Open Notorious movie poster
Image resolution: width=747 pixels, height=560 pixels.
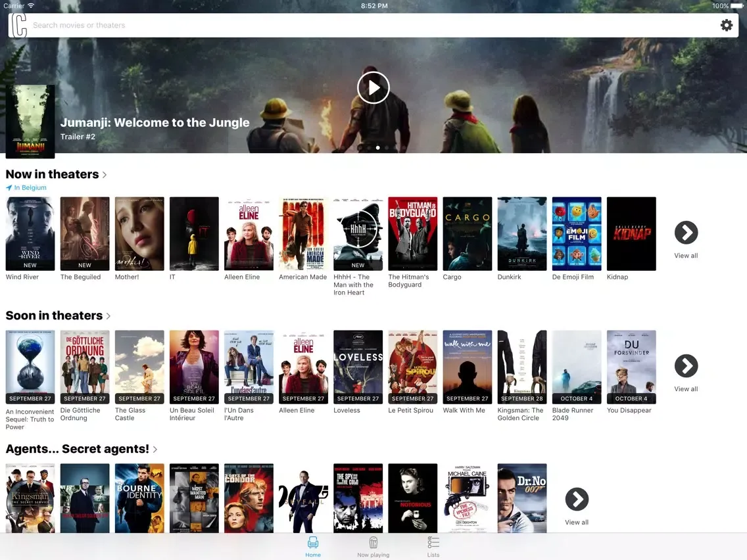tap(412, 498)
